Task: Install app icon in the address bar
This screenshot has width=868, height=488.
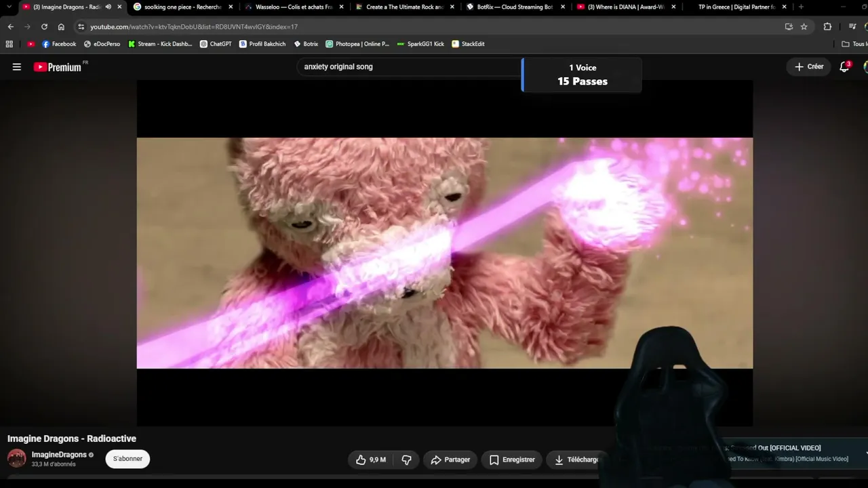Action: coord(789,26)
